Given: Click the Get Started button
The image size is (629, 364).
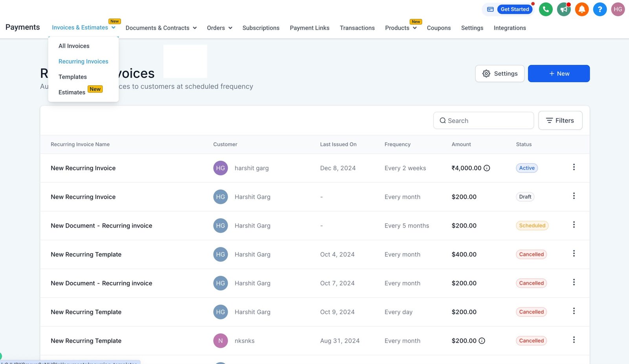Looking at the screenshot, I should tap(515, 9).
